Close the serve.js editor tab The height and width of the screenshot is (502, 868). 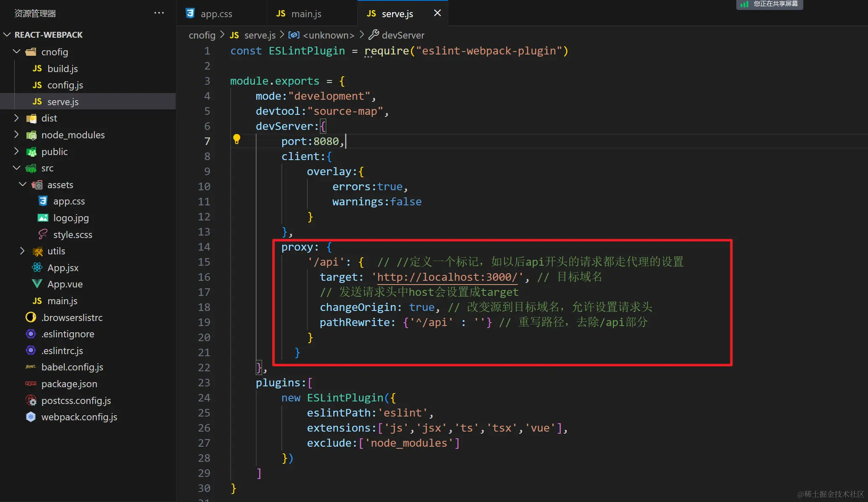437,13
